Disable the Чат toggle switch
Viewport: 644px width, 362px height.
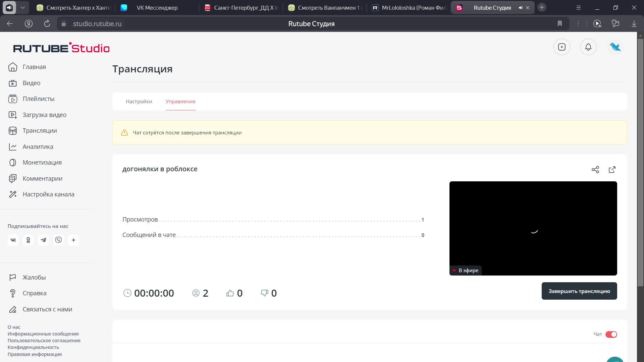click(611, 334)
